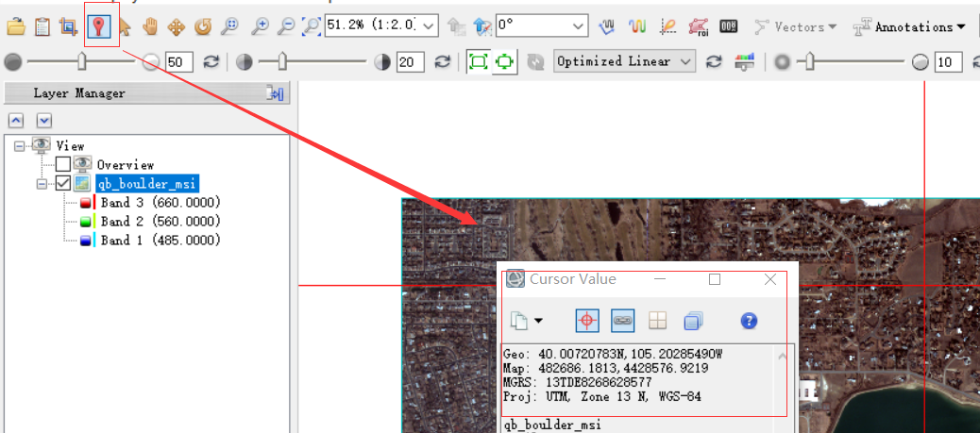Screen dimensions: 980x433
Task: Toggle stretch on view extent button
Action: pos(504,62)
